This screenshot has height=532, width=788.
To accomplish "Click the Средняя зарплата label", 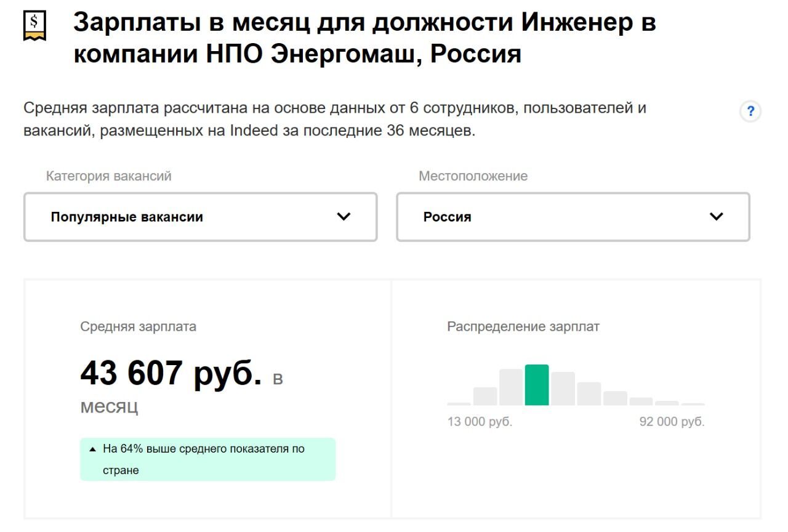I will [138, 327].
